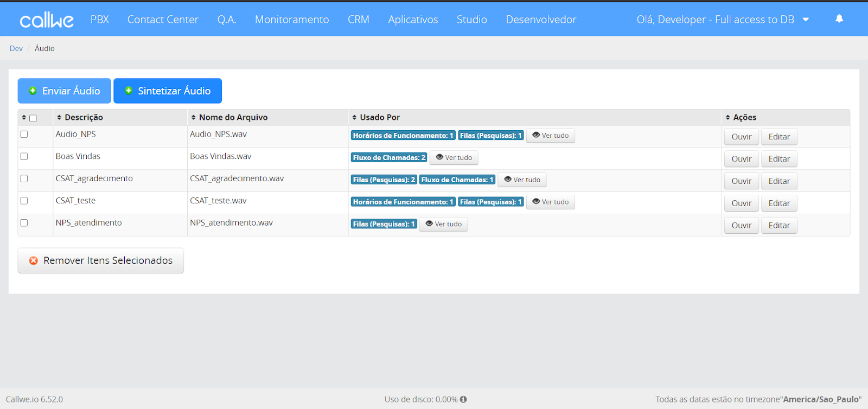Click Horários de Funcionamento badge in Audio_NPS row
The image size is (868, 409).
tap(403, 136)
